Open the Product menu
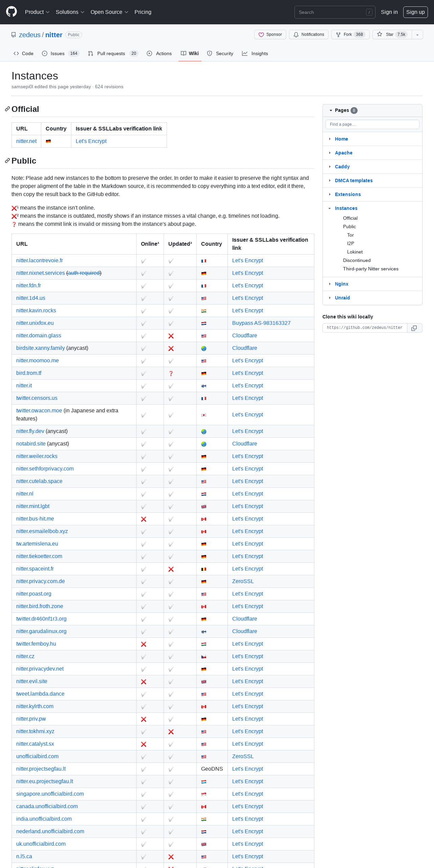The height and width of the screenshot is (868, 434). [x=37, y=12]
